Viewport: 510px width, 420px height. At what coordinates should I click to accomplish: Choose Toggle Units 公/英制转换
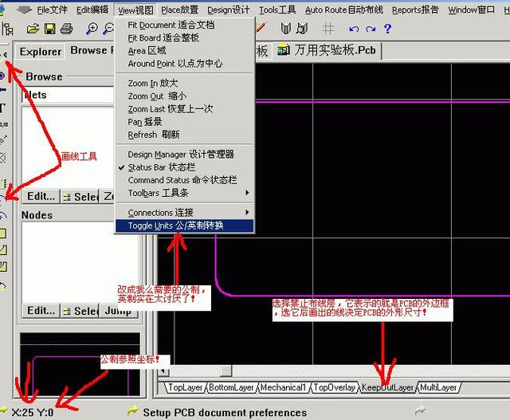pos(184,226)
